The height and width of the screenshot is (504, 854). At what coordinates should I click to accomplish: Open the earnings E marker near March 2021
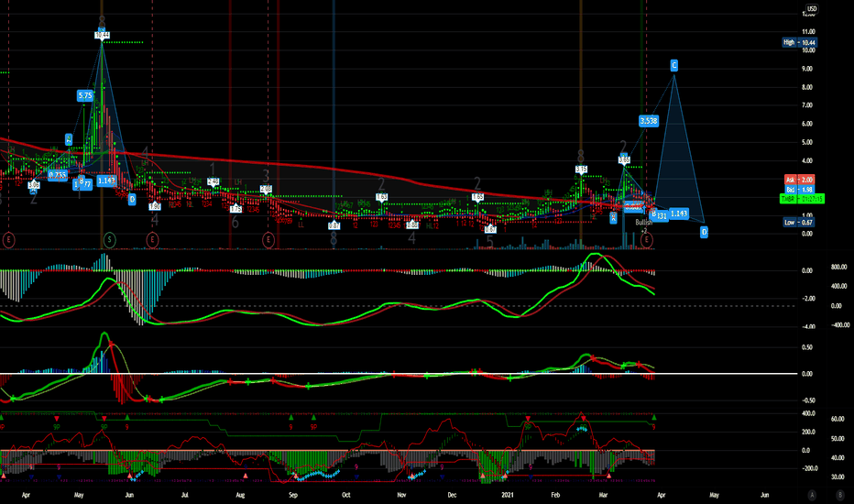coord(647,239)
